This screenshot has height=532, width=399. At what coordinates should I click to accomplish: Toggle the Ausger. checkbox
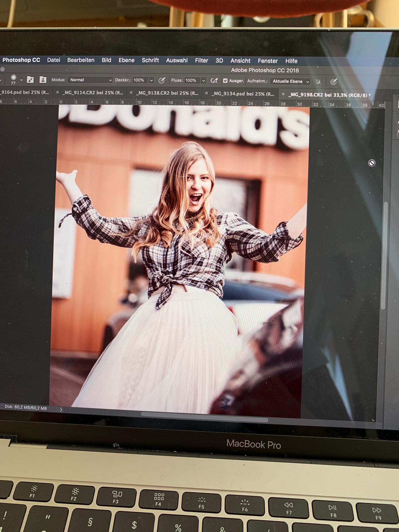(225, 80)
